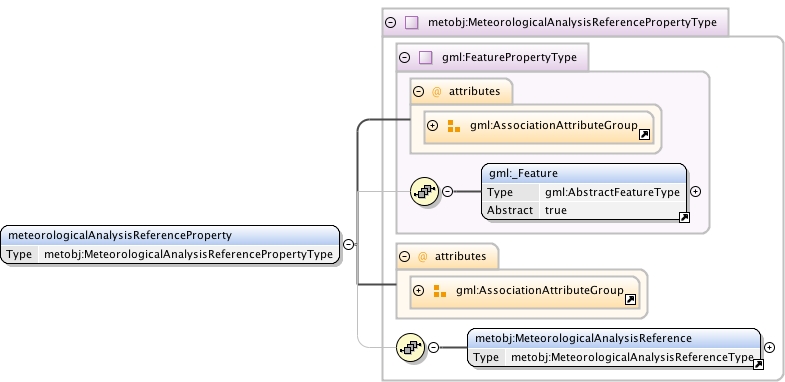Collapse connector before metobj:MeteorologicalAnalysisReference
Image resolution: width=785 pixels, height=382 pixels.
tap(434, 347)
